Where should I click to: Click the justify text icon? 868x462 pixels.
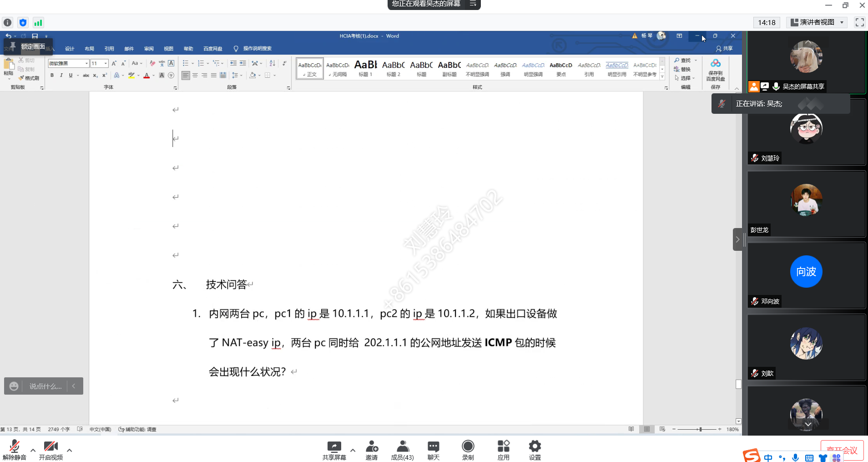[214, 76]
